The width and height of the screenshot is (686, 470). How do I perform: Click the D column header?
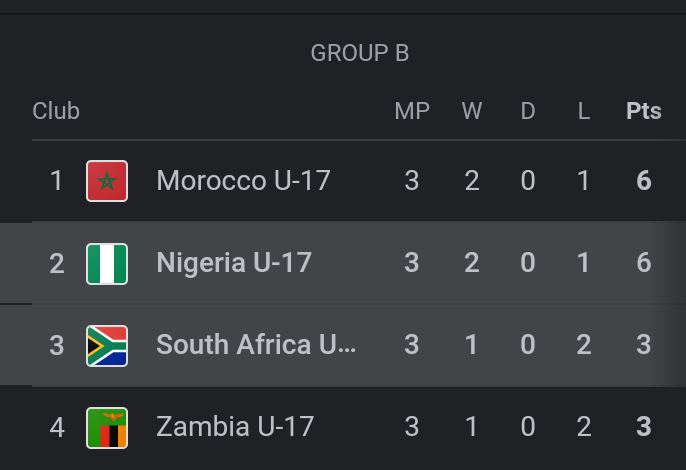pyautogui.click(x=528, y=111)
